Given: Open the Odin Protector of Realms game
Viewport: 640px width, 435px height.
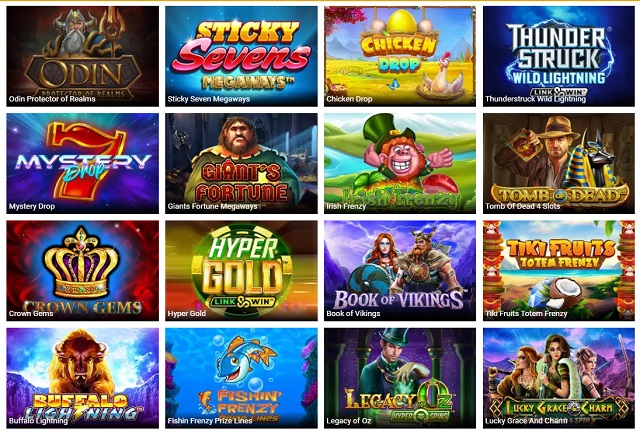Looking at the screenshot, I should pyautogui.click(x=82, y=56).
